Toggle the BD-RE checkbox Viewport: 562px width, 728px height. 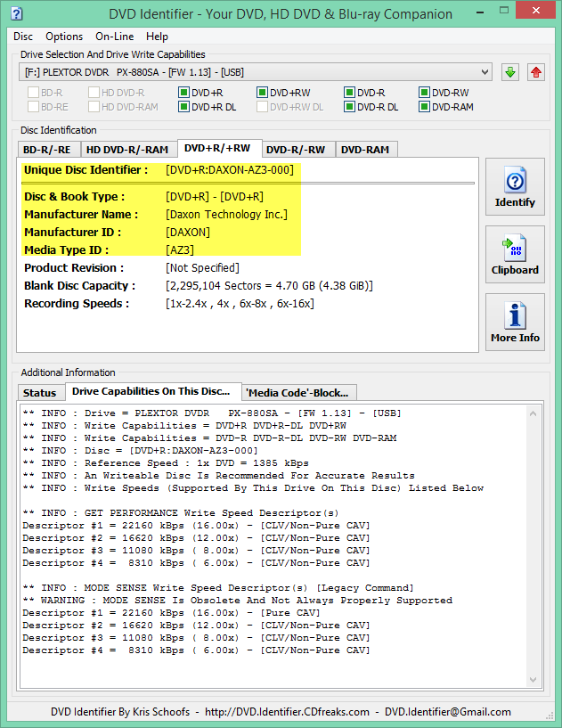click(33, 107)
